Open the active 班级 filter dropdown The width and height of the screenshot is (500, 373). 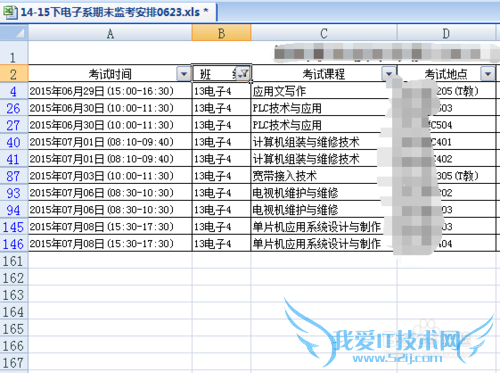(244, 74)
